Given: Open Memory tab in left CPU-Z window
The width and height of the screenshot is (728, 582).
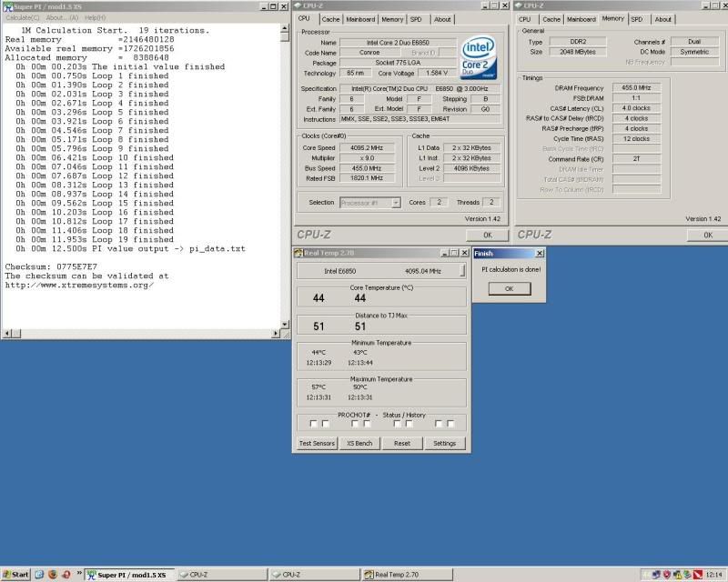Looking at the screenshot, I should [x=392, y=19].
